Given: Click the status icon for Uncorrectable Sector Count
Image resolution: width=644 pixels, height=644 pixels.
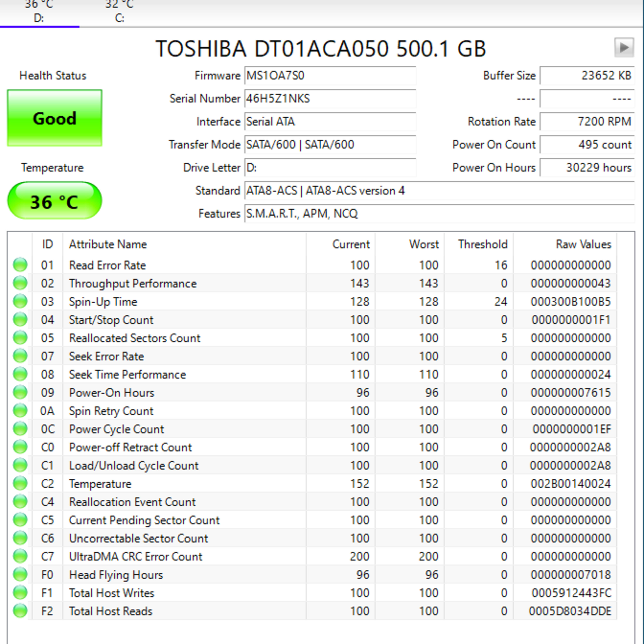Looking at the screenshot, I should 20,538.
